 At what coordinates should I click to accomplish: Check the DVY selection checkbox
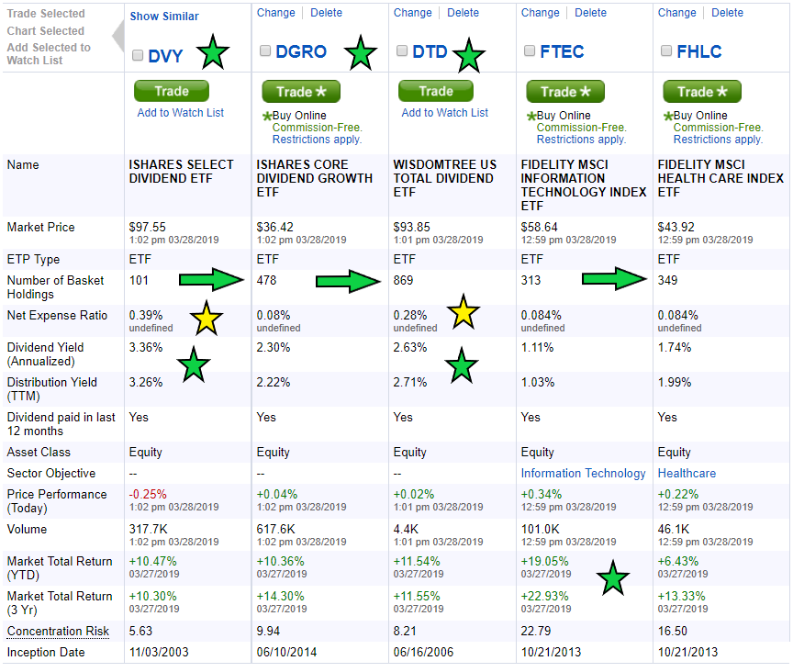click(138, 54)
